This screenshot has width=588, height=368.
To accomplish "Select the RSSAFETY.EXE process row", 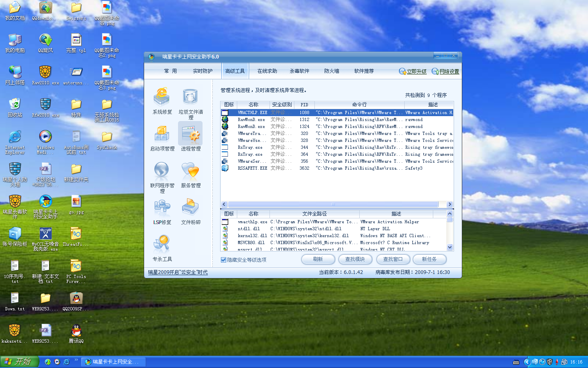I will [x=252, y=168].
